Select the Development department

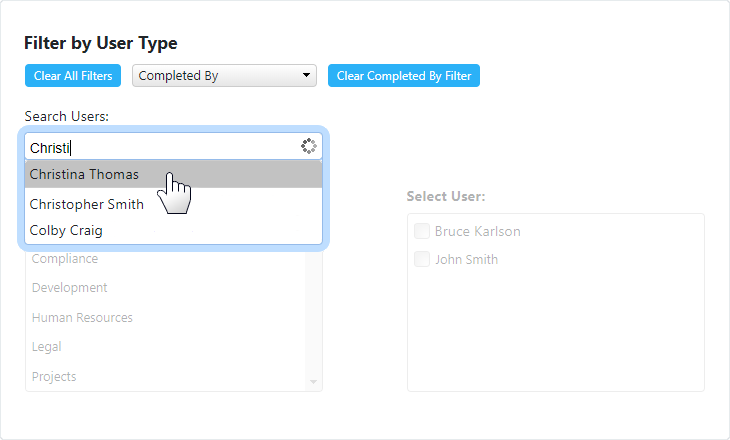click(69, 288)
